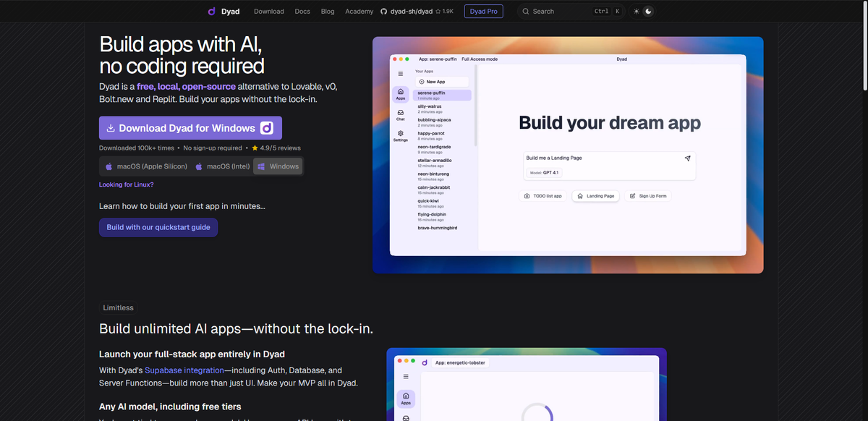
Task: Click the send arrow in demo prompt box
Action: pos(687,158)
